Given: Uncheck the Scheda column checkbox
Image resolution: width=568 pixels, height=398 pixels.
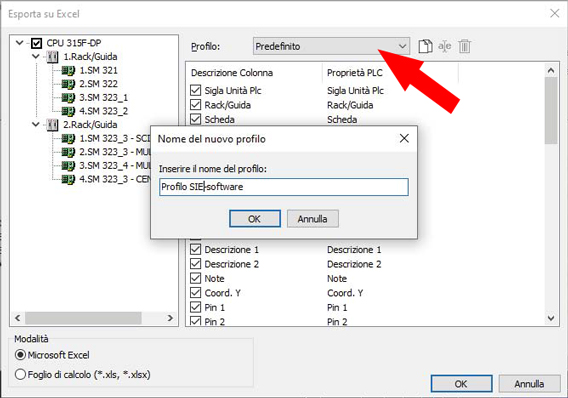Looking at the screenshot, I should pyautogui.click(x=196, y=119).
